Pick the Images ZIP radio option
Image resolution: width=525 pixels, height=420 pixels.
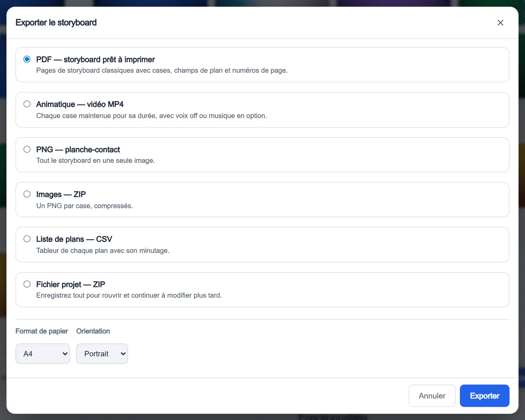pos(27,194)
